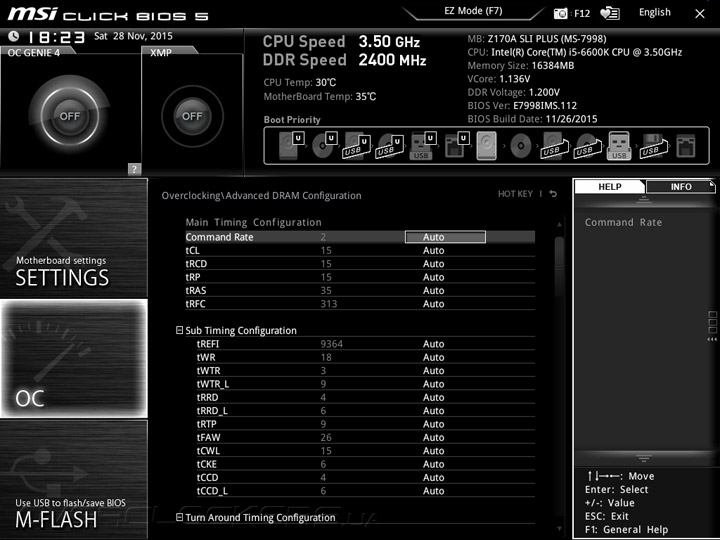Open the tRFC Auto value
The width and height of the screenshot is (720, 540).
point(433,304)
